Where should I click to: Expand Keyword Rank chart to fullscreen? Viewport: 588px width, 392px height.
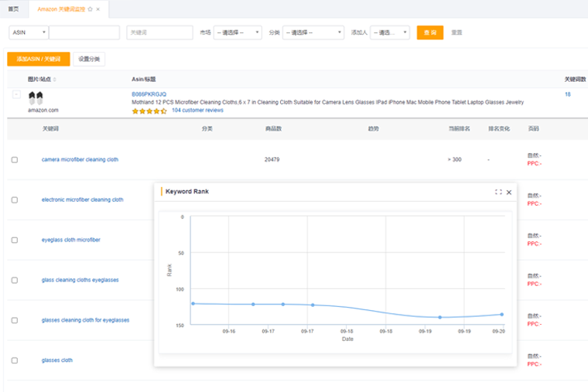point(498,192)
